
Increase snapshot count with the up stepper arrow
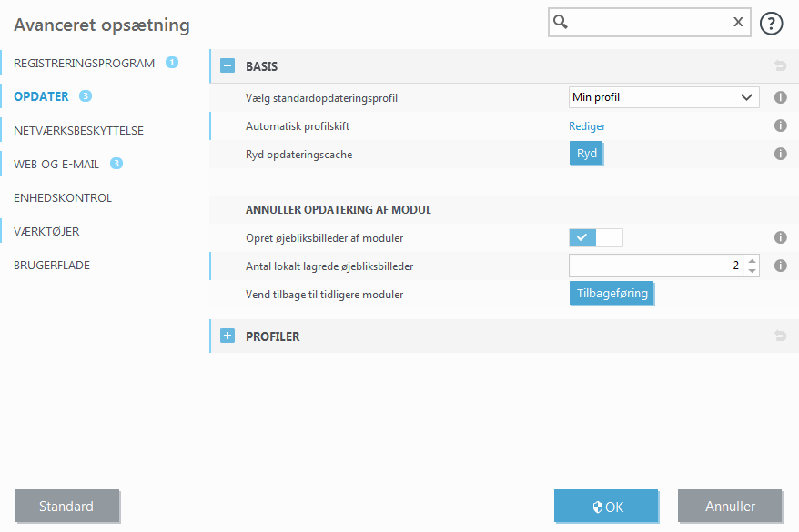click(752, 260)
